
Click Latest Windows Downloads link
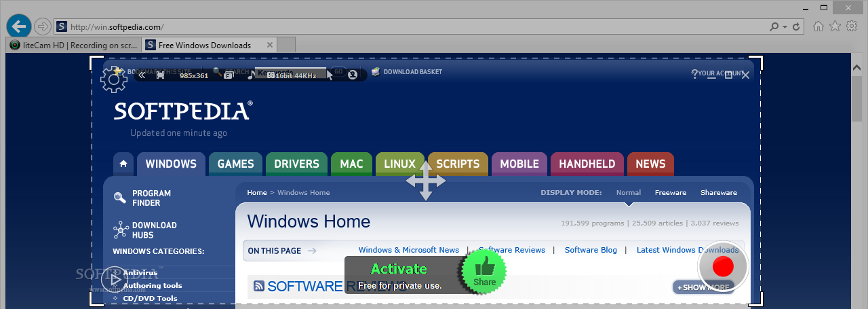688,250
